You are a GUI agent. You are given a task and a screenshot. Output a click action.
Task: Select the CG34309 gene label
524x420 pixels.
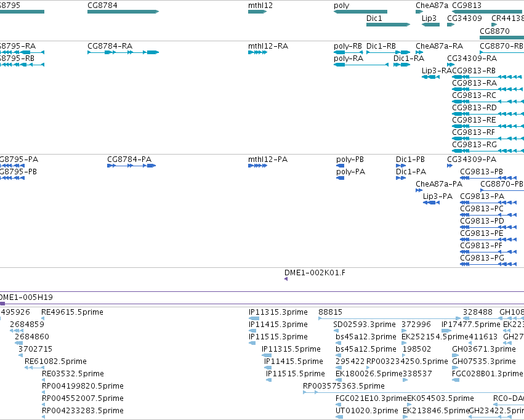(464, 18)
